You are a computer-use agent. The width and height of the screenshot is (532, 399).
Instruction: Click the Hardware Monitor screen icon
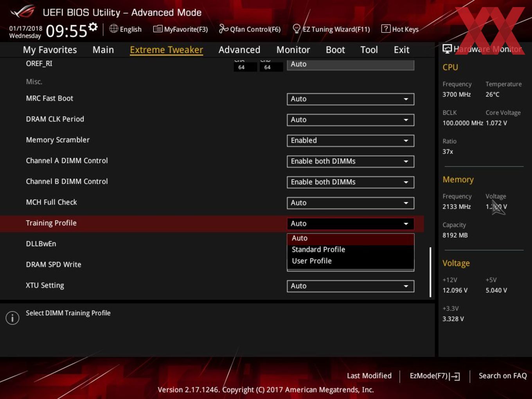(x=447, y=49)
